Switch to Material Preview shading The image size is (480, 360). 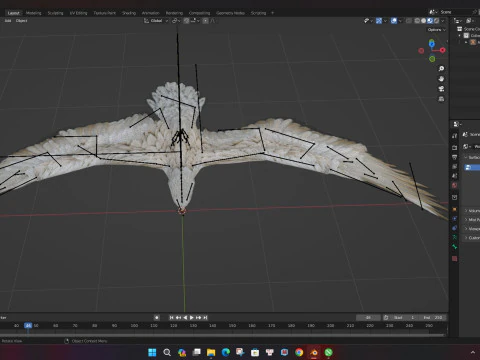430,21
